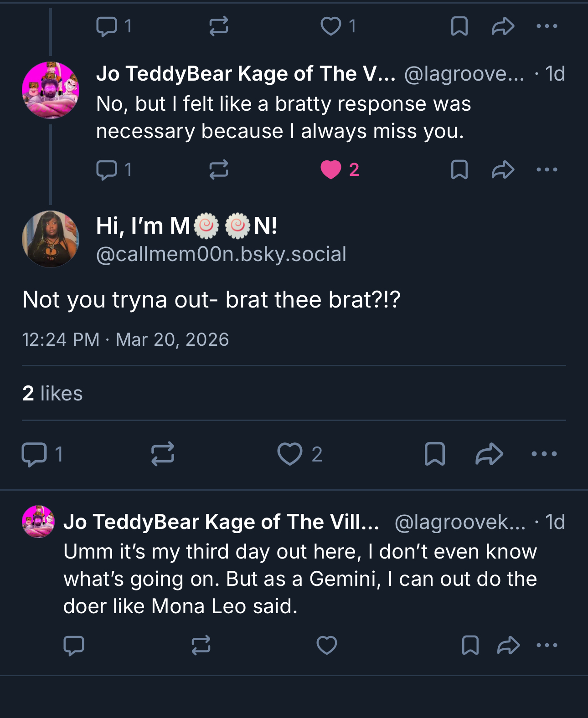Open Moon's profile picture
588x718 pixels.
[x=51, y=239]
